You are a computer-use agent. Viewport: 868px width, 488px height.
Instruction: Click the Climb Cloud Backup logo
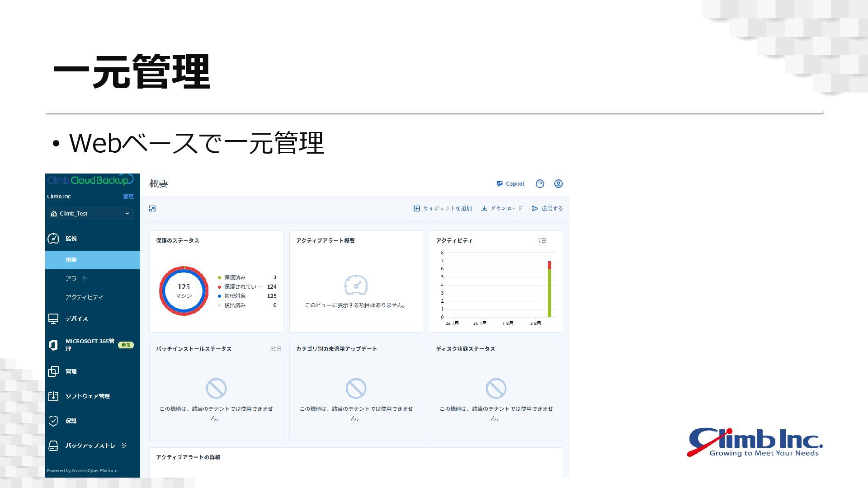[x=90, y=180]
